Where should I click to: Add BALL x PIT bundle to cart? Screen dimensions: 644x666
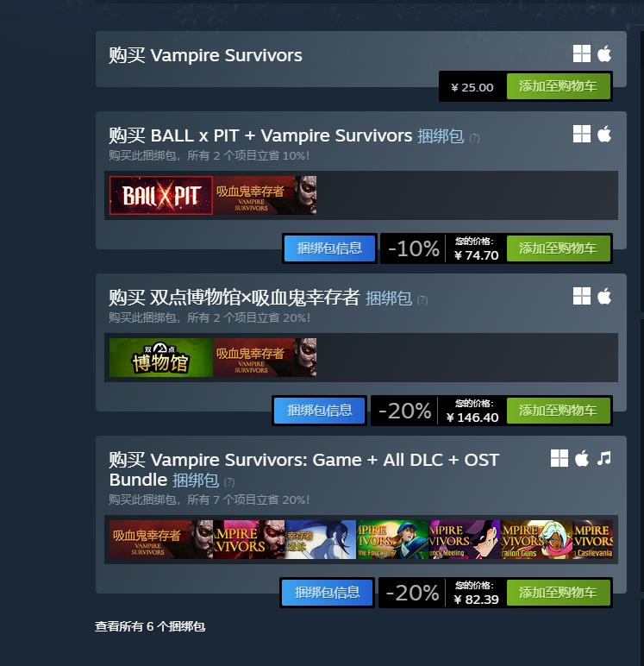tap(559, 248)
